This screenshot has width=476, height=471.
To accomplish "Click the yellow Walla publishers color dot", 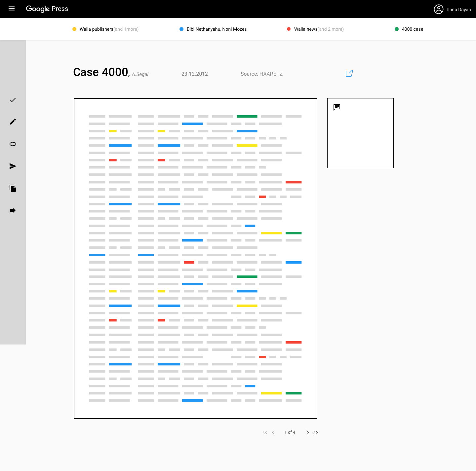I will coord(74,29).
